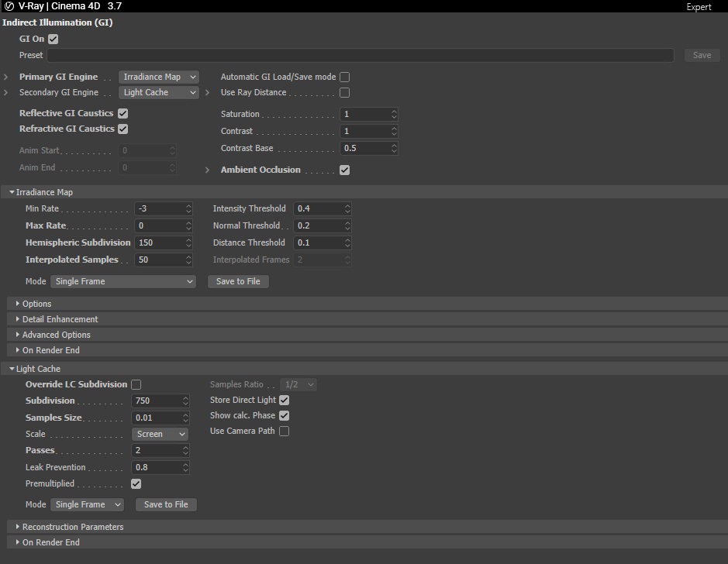This screenshot has width=728, height=564.
Task: Expand the Use Ray Distance arrow
Action: (208, 92)
